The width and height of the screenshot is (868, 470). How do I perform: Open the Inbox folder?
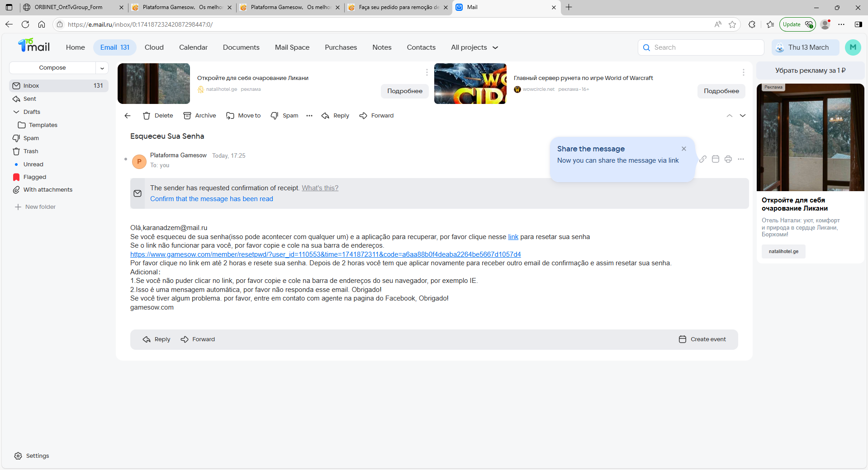pos(59,86)
